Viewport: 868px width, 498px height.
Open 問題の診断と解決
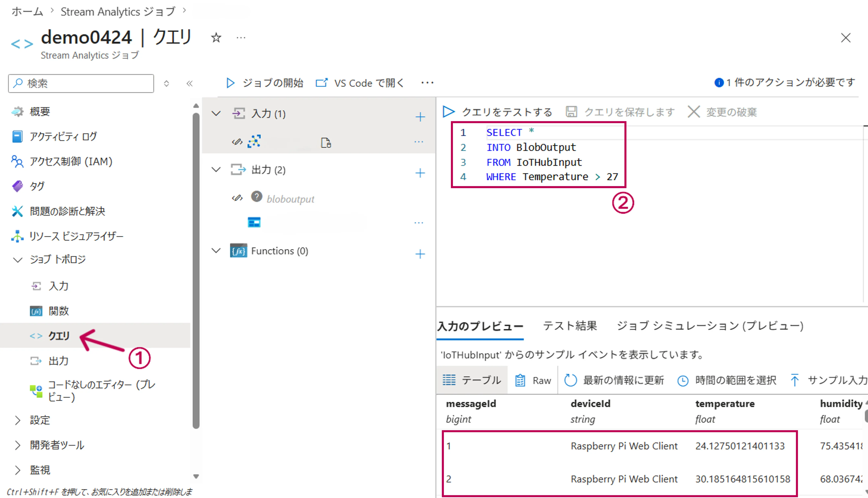(x=58, y=211)
